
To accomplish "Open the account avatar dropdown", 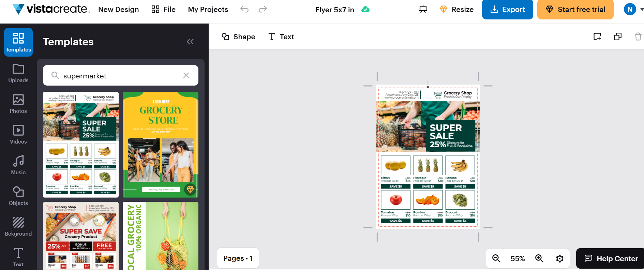I will 633,10.
